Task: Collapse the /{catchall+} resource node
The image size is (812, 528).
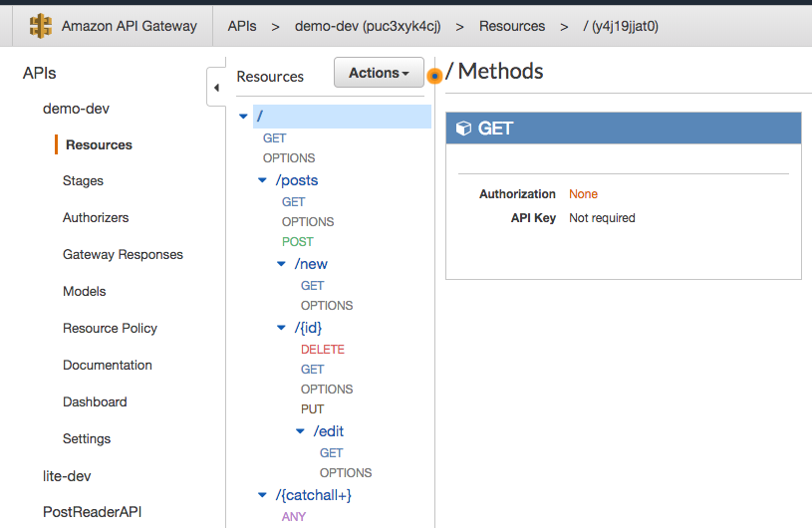Action: pyautogui.click(x=263, y=495)
